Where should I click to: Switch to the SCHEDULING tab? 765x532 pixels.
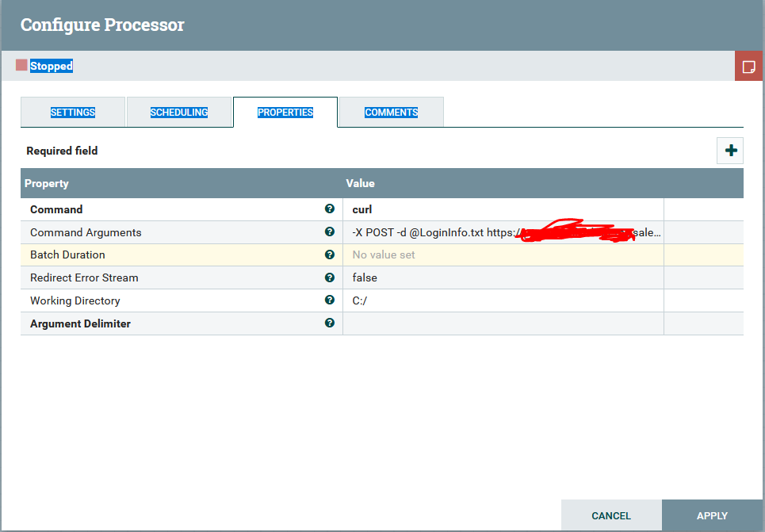pyautogui.click(x=179, y=112)
